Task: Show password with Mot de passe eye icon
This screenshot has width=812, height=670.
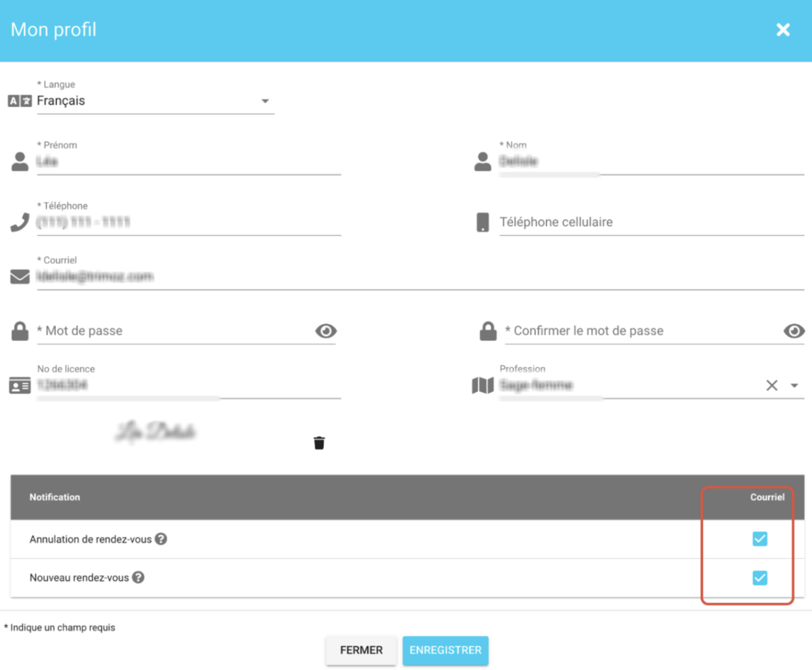Action: 326,331
